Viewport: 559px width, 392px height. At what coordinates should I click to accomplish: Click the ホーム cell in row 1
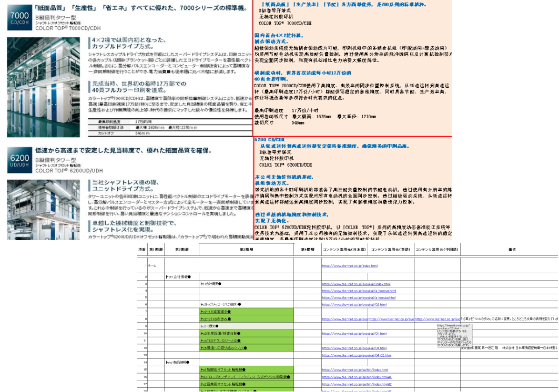(x=151, y=265)
